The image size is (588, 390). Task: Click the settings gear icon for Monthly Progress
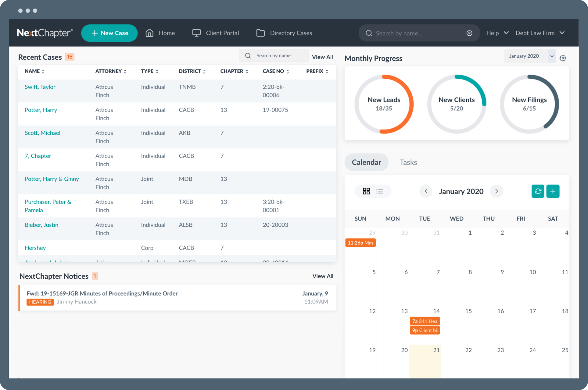[x=563, y=57]
